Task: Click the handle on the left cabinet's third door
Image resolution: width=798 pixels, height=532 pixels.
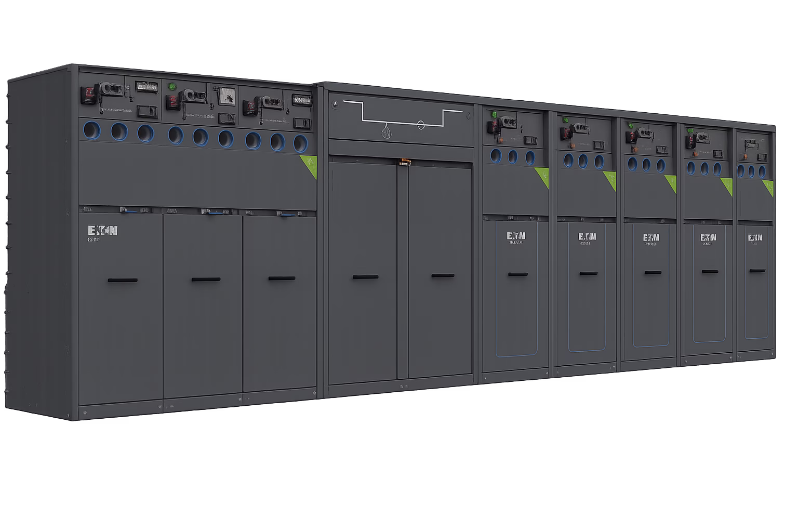Action: tap(282, 278)
